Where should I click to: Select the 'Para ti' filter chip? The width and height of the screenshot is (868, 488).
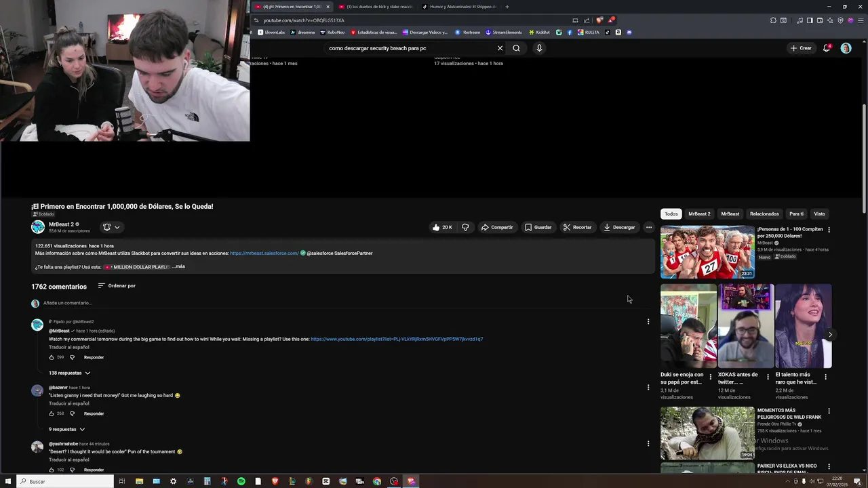click(x=796, y=213)
